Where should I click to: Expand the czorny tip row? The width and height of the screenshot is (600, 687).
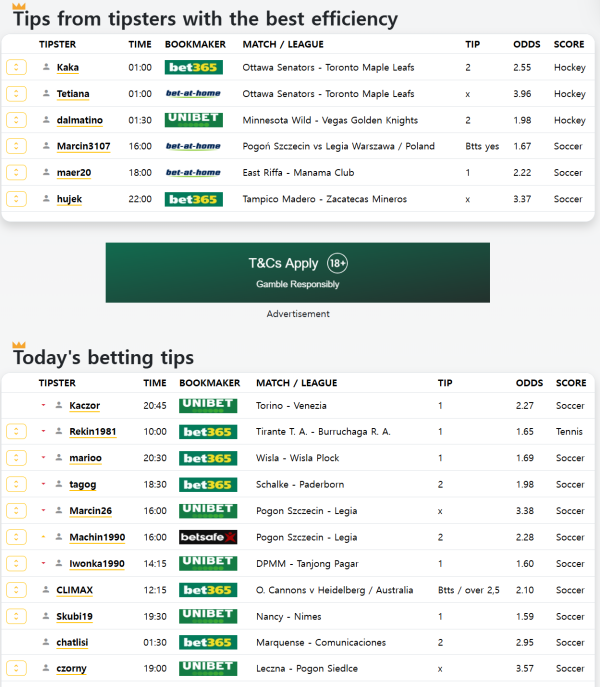pyautogui.click(x=16, y=668)
